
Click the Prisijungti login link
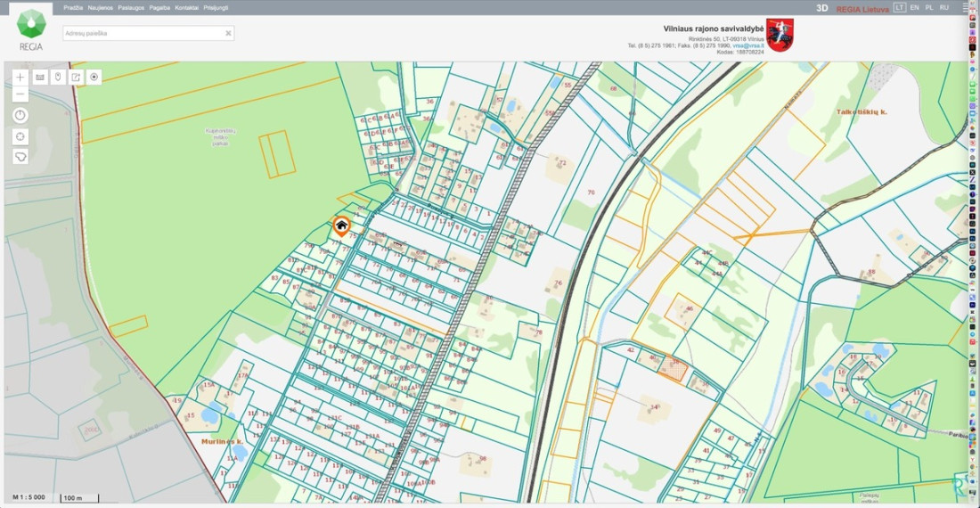click(x=216, y=8)
